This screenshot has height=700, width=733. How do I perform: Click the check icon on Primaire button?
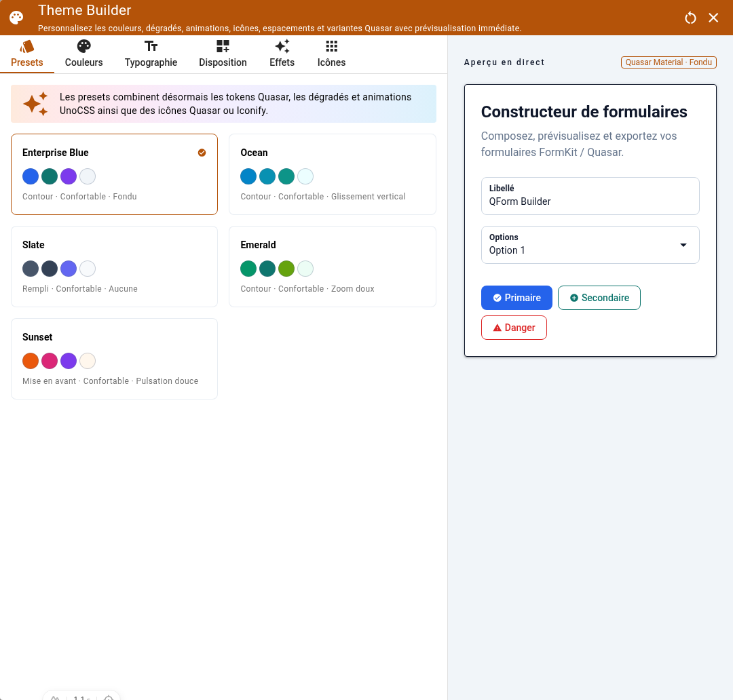497,298
